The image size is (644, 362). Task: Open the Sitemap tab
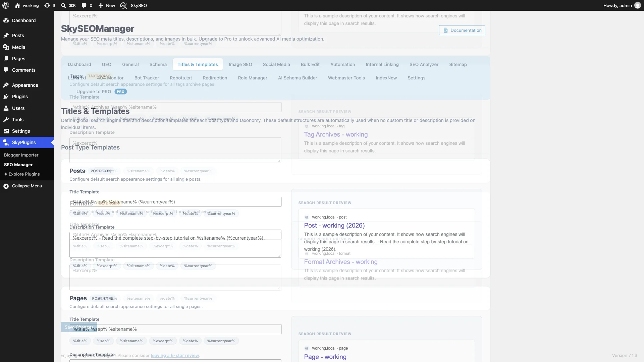click(x=458, y=64)
